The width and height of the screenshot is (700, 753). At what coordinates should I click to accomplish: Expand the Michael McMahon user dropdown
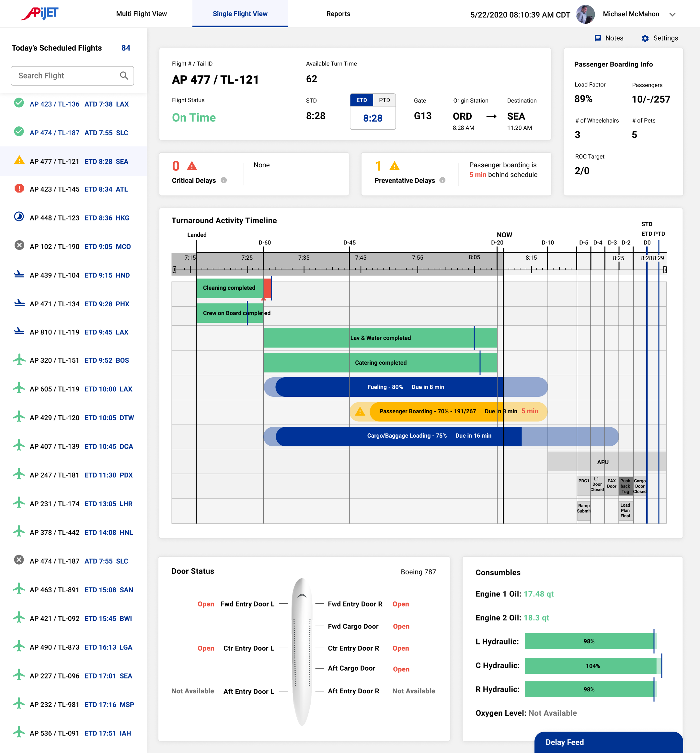672,14
